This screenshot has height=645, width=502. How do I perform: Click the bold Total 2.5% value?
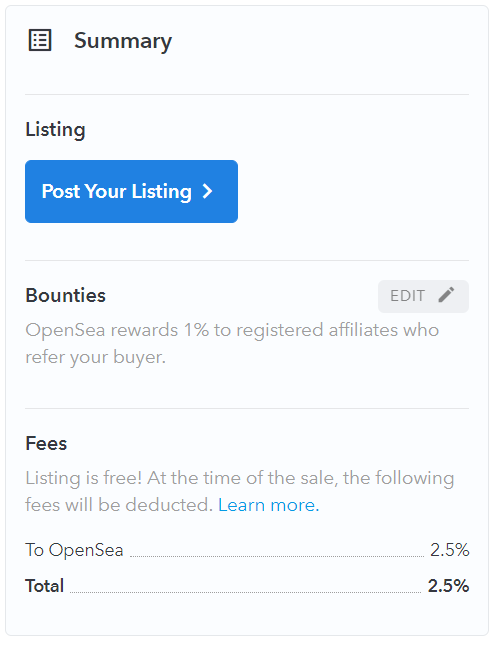click(x=448, y=586)
